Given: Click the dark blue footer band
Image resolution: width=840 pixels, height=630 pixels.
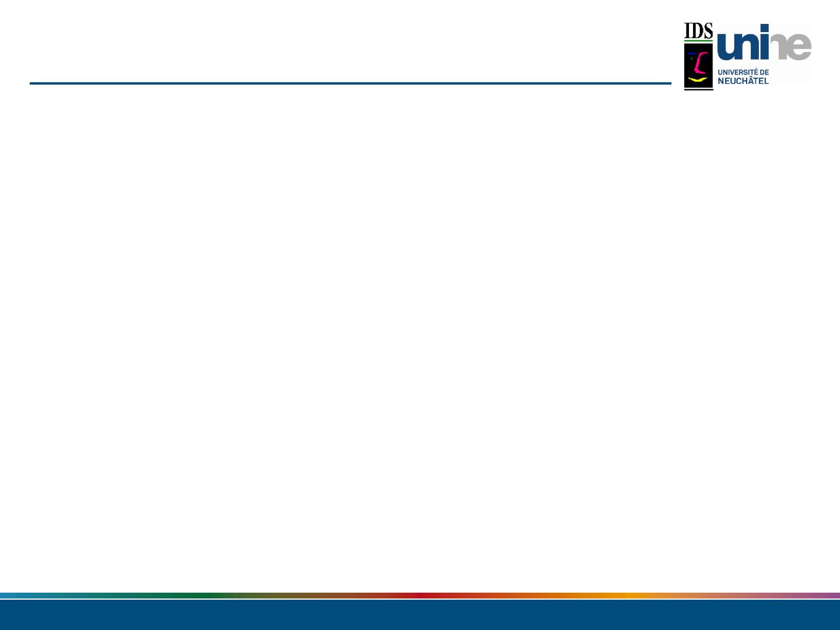Looking at the screenshot, I should [420, 615].
